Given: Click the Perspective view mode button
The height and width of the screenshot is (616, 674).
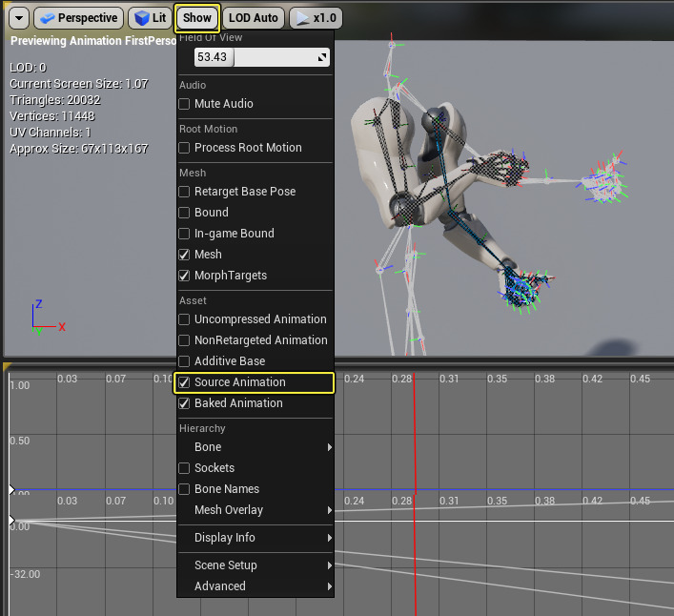Looking at the screenshot, I should point(79,18).
